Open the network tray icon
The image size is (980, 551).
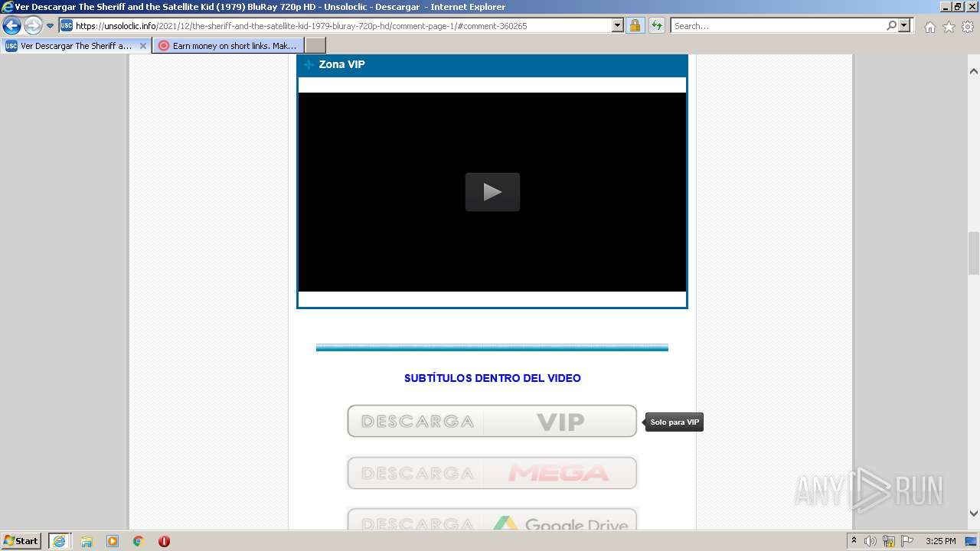(889, 541)
